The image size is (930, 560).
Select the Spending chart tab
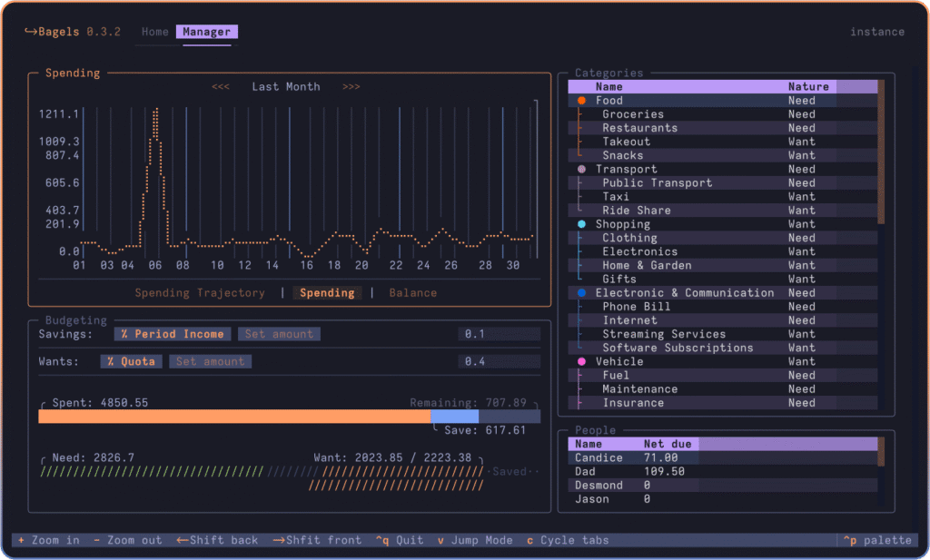(x=327, y=293)
